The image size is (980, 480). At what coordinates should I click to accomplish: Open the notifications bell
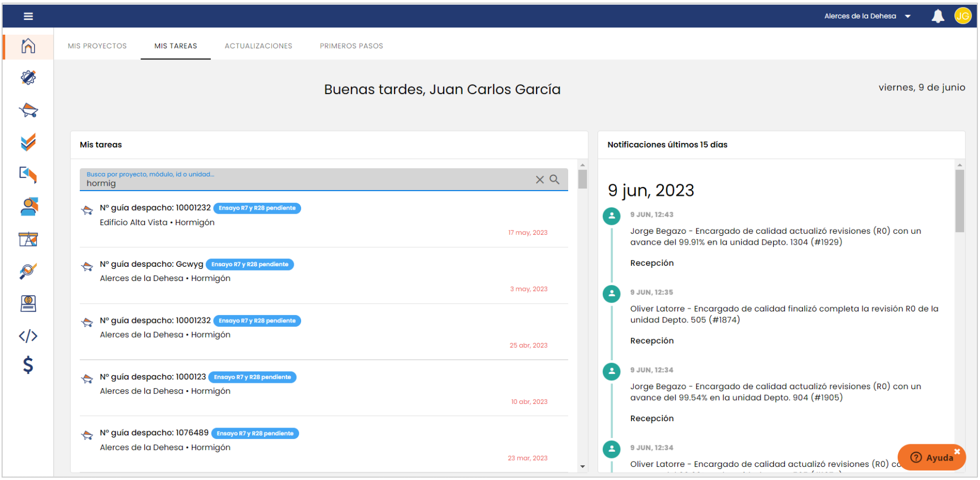click(x=938, y=16)
